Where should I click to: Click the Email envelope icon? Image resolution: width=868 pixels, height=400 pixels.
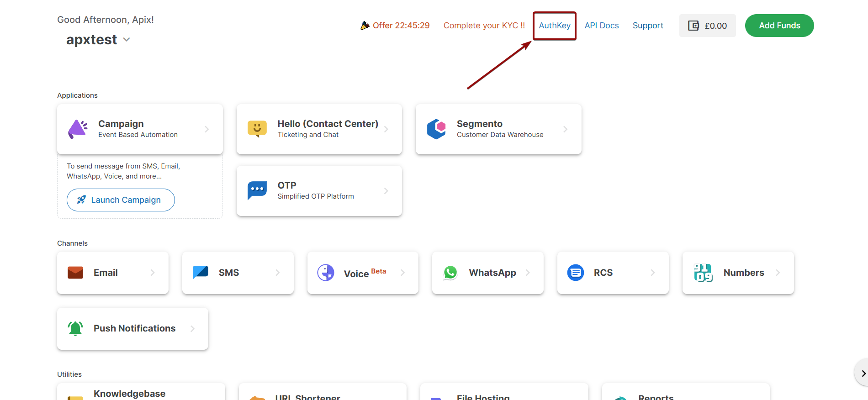[75, 273]
